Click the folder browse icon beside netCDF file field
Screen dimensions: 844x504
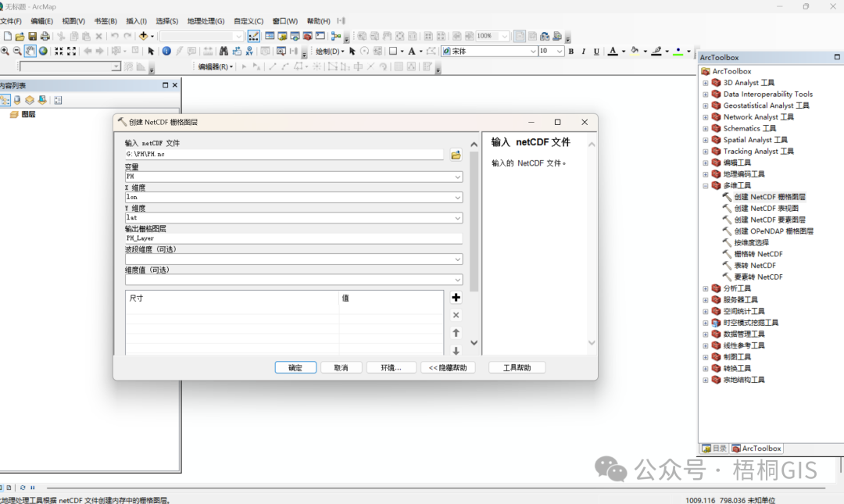tap(456, 155)
